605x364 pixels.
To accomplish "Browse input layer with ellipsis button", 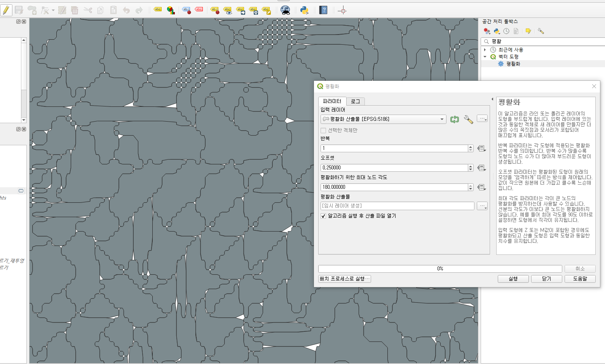I will pos(482,118).
